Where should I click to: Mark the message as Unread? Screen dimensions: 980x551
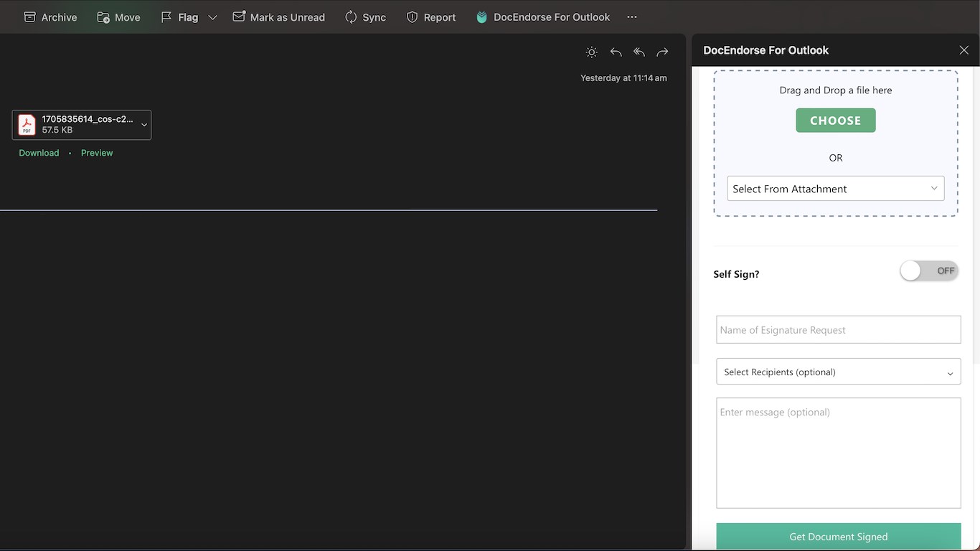[x=278, y=17]
